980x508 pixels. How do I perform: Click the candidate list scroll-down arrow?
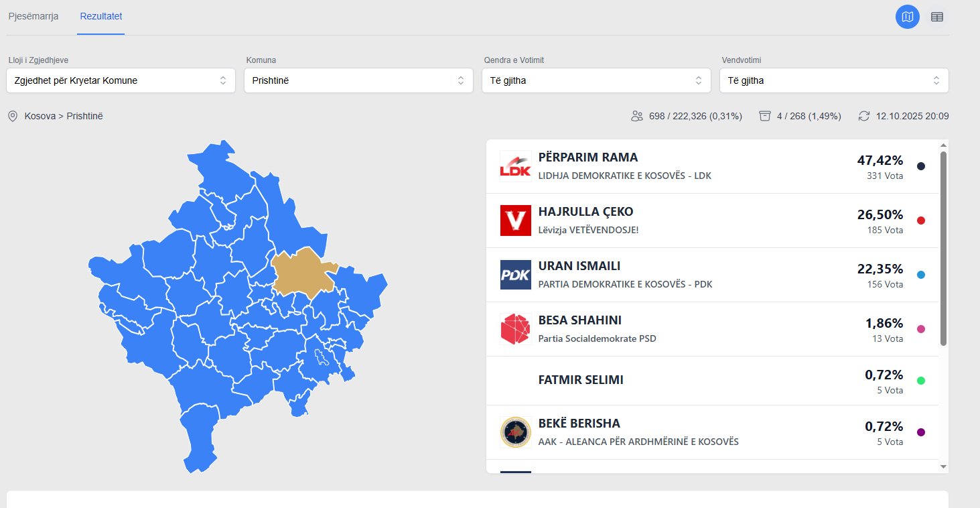[944, 466]
